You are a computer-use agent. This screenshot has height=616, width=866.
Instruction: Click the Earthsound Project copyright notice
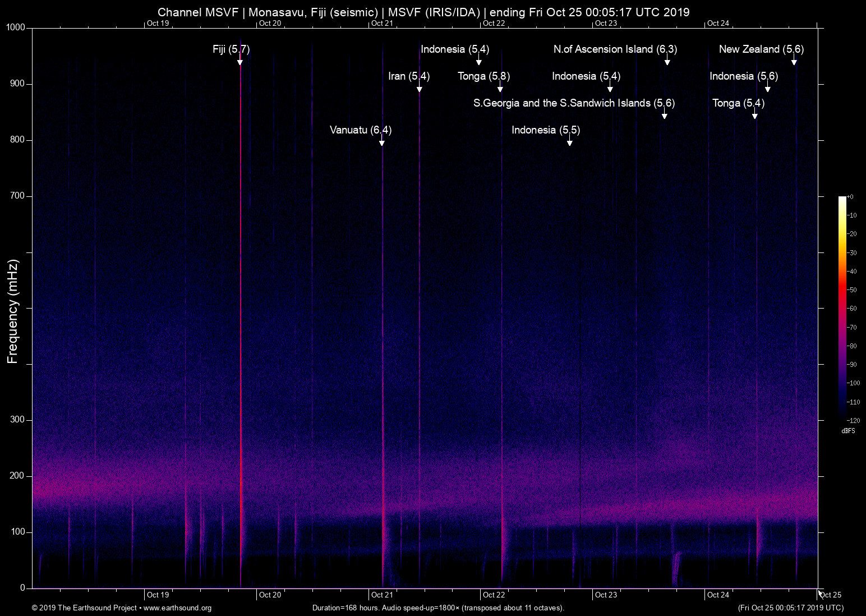pos(84,608)
